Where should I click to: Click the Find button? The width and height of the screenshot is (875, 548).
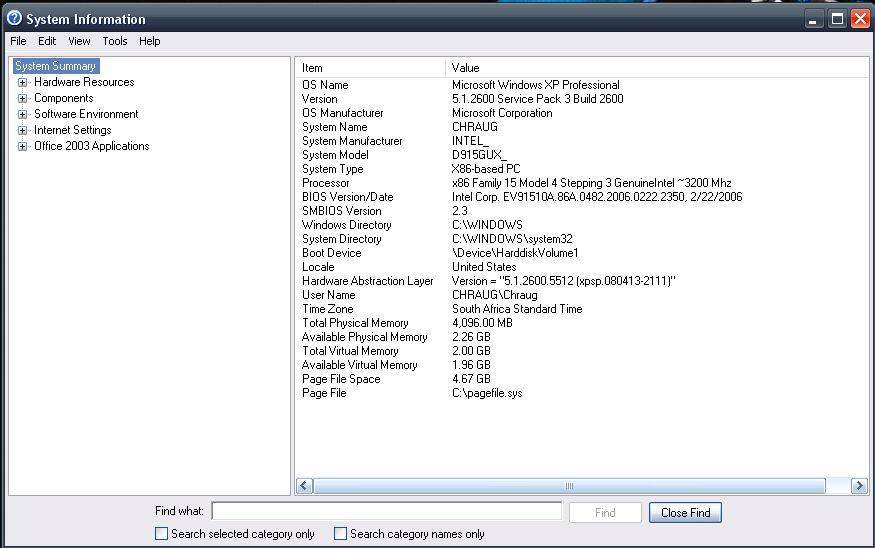(x=605, y=513)
